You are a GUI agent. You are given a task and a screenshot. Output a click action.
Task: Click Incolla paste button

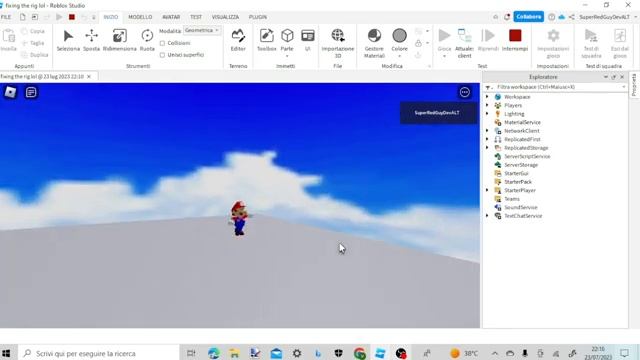9,40
